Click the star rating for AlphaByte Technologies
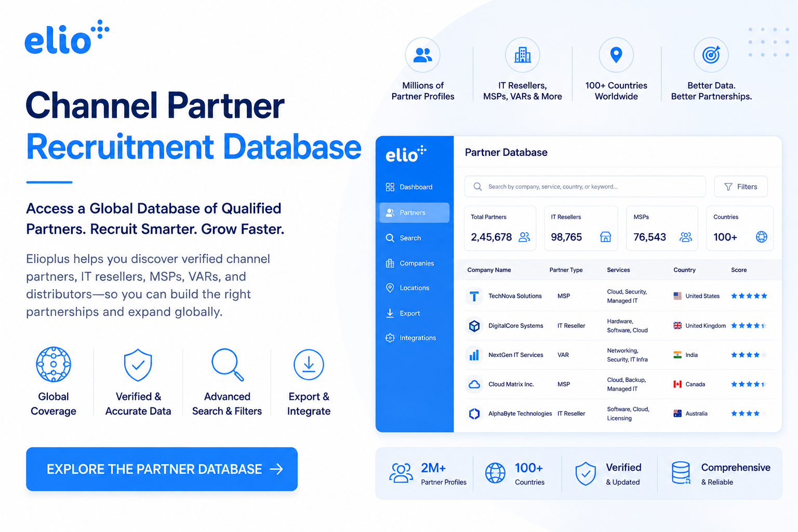 [x=749, y=414]
